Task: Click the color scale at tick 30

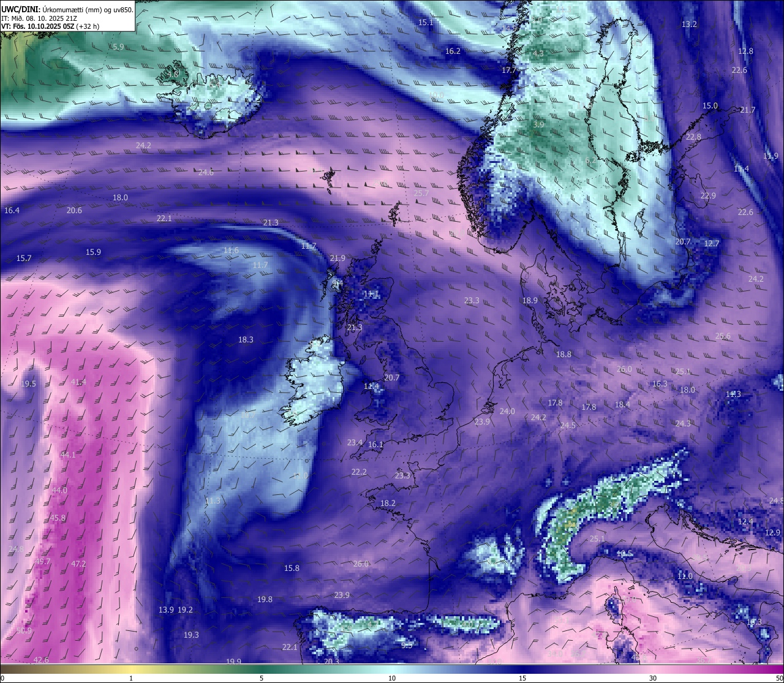Action: 653,678
